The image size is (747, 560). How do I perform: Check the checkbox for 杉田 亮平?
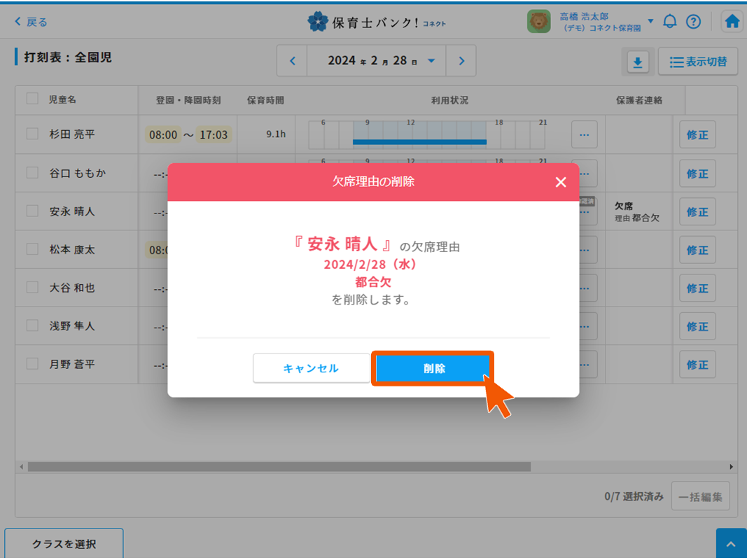[x=32, y=134]
